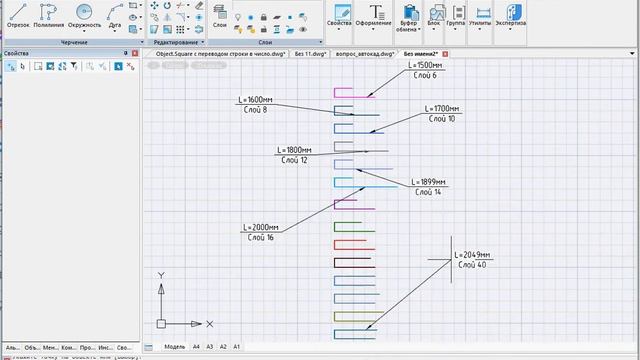Viewport: 640px width, 360px height.
Task: Close the Без имени2 document tab
Action: tap(445, 54)
